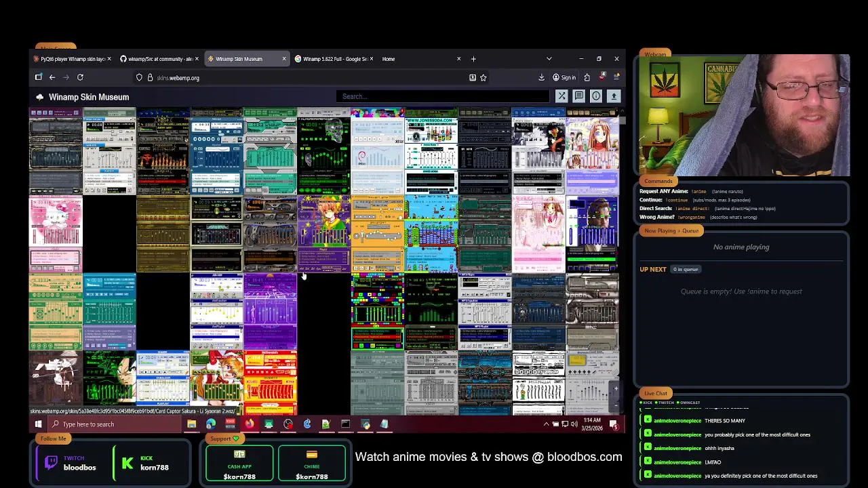Open the extensions puzzle icon
The width and height of the screenshot is (868, 488).
point(587,77)
